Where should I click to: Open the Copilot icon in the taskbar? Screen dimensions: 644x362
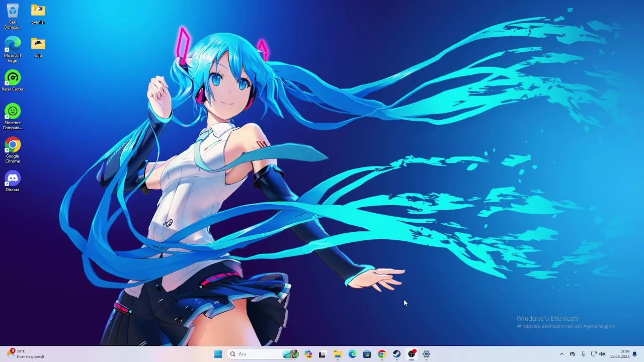(308, 354)
